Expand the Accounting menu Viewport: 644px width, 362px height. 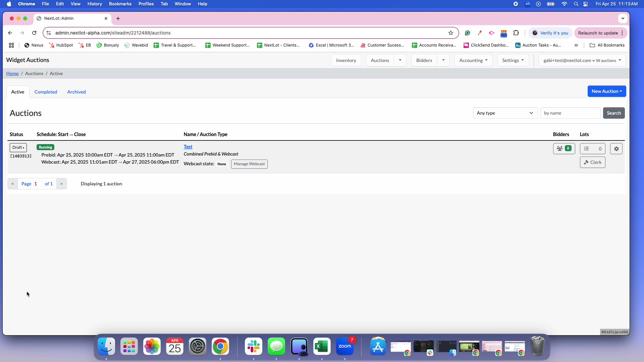[473, 60]
